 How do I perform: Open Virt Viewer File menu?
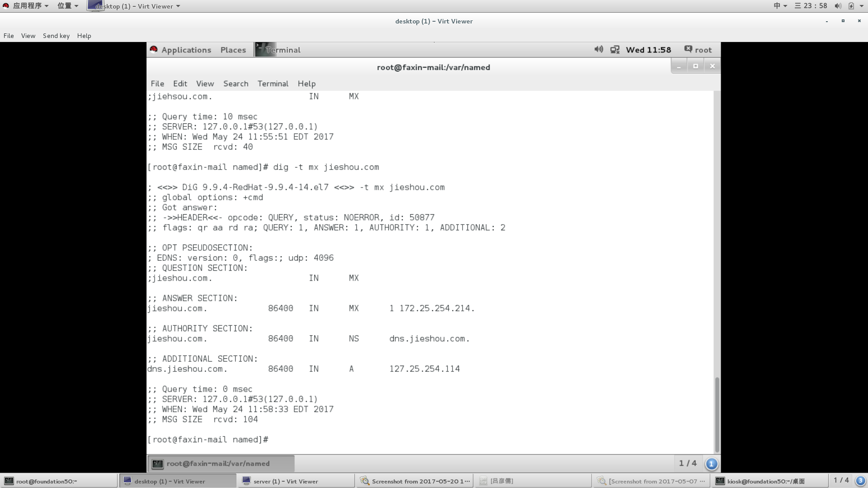pyautogui.click(x=9, y=36)
